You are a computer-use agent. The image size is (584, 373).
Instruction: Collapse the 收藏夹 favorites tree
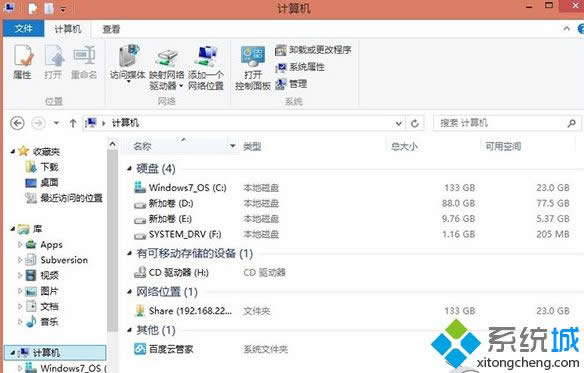point(13,152)
